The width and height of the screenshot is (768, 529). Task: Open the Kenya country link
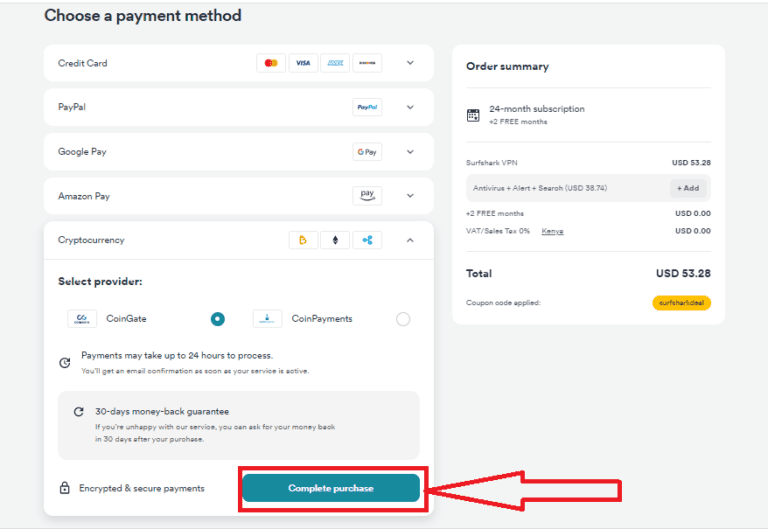coord(552,231)
